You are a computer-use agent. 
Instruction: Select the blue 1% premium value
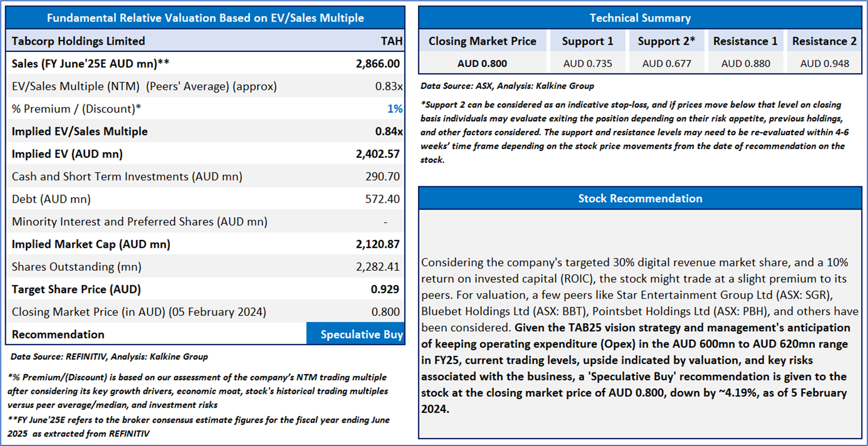pos(395,109)
